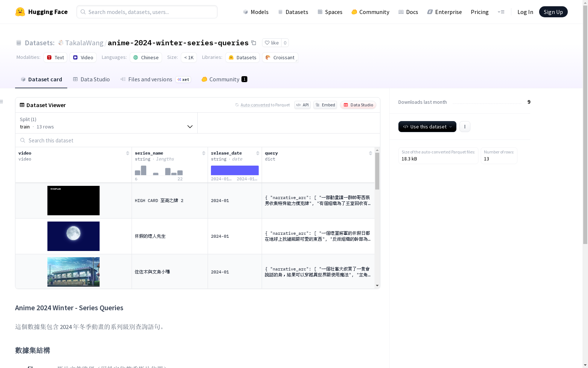Viewport: 588px width, 368px height.
Task: Click the Hugging Face logo icon
Action: click(x=20, y=12)
